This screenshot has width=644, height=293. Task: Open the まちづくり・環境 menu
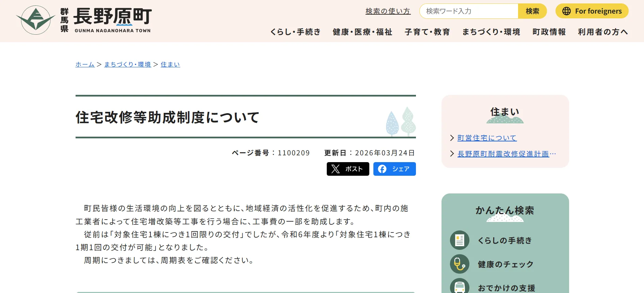(491, 32)
